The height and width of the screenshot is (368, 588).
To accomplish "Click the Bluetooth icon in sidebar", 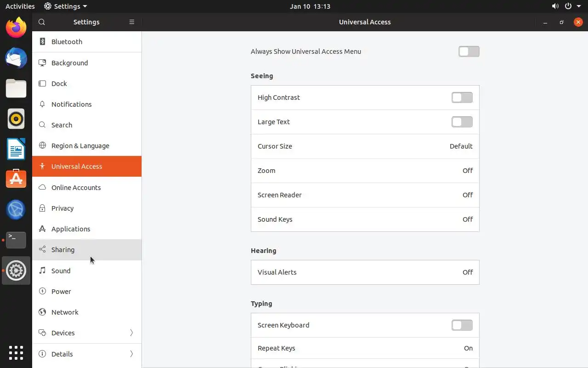I will 42,41.
